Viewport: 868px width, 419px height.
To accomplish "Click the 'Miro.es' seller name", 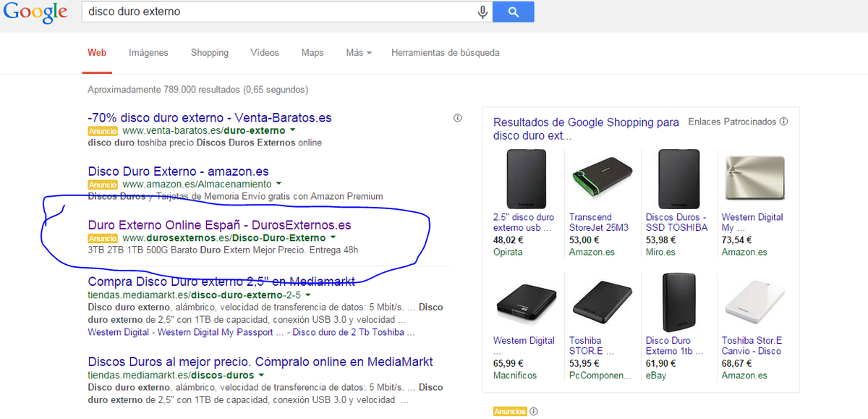I will pos(660,252).
